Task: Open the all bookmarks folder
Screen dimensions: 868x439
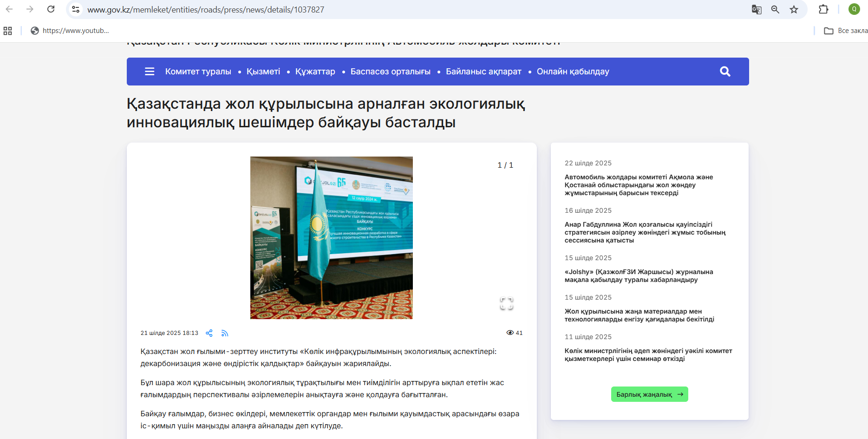Action: 846,31
